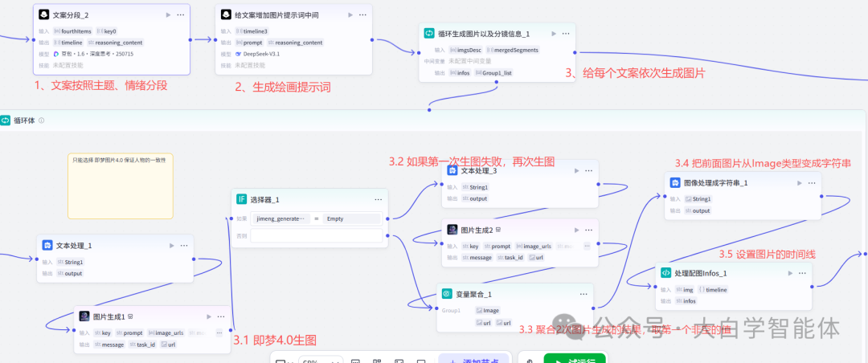Image resolution: width=868 pixels, height=363 pixels.
Task: Click the 文本处理_3 node icon
Action: pos(452,171)
